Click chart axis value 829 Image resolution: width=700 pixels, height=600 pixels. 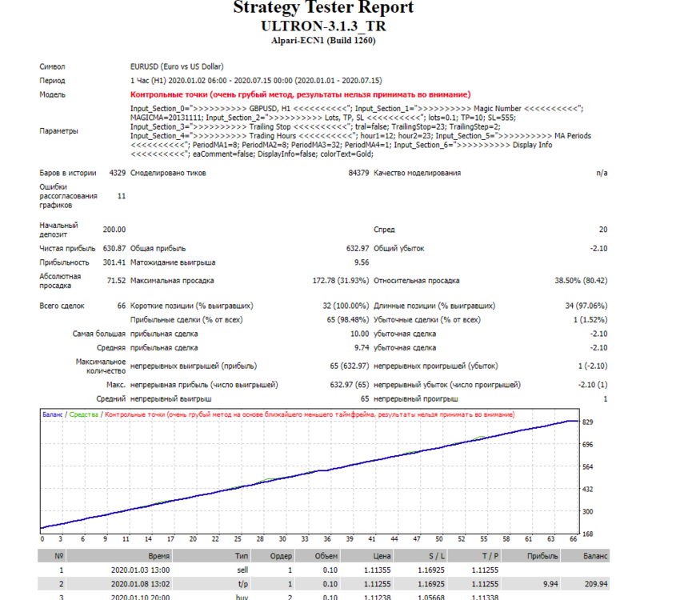pos(587,422)
